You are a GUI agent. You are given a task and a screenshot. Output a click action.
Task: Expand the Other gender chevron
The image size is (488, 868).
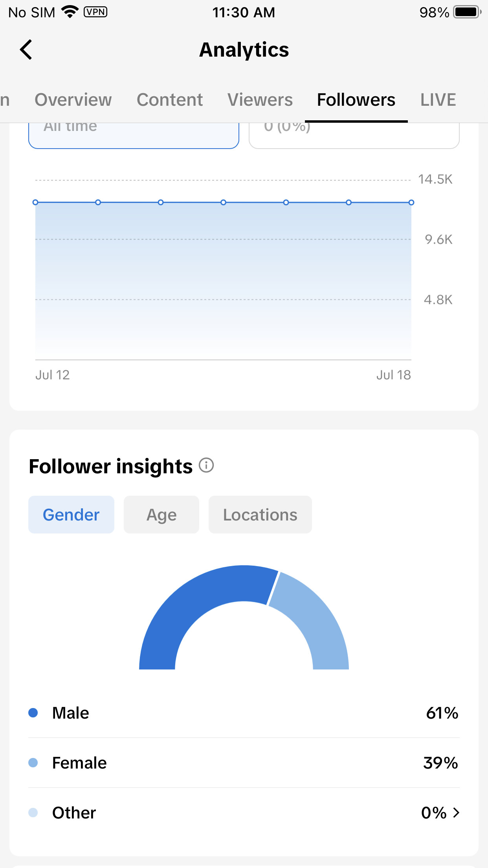click(456, 813)
